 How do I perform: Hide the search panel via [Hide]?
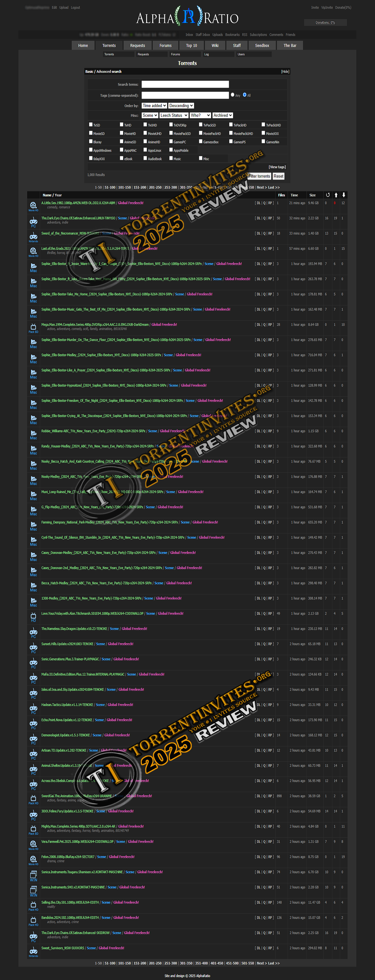point(285,72)
